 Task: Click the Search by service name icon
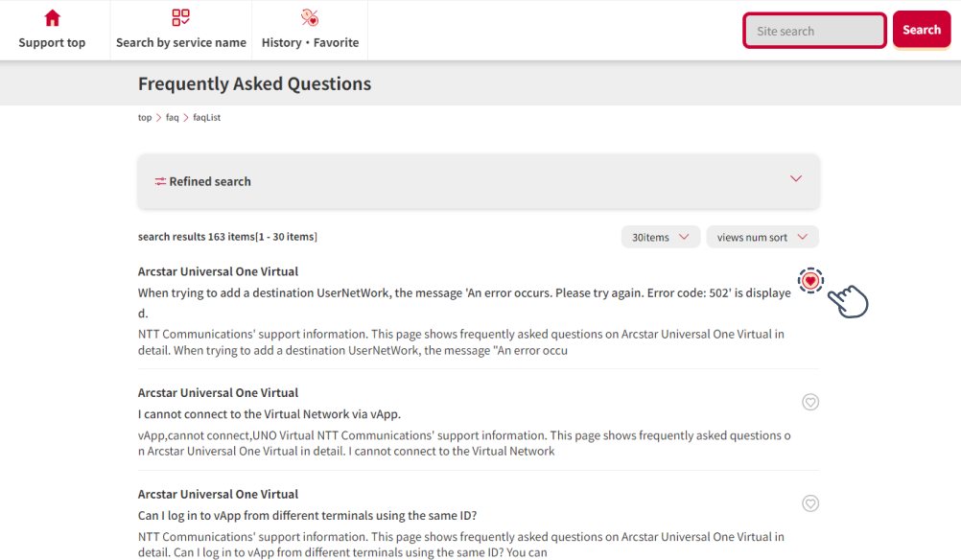(180, 18)
